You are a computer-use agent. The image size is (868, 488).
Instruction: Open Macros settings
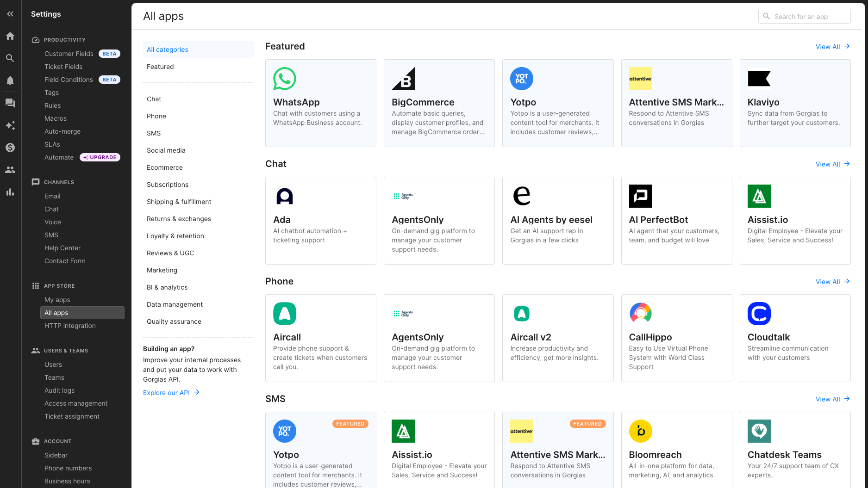pos(56,118)
